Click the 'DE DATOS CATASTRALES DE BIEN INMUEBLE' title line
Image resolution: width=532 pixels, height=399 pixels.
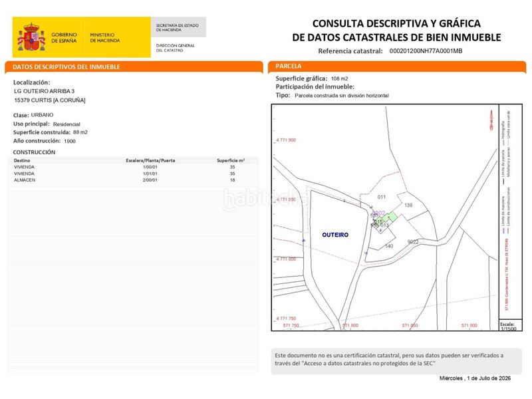coord(396,37)
